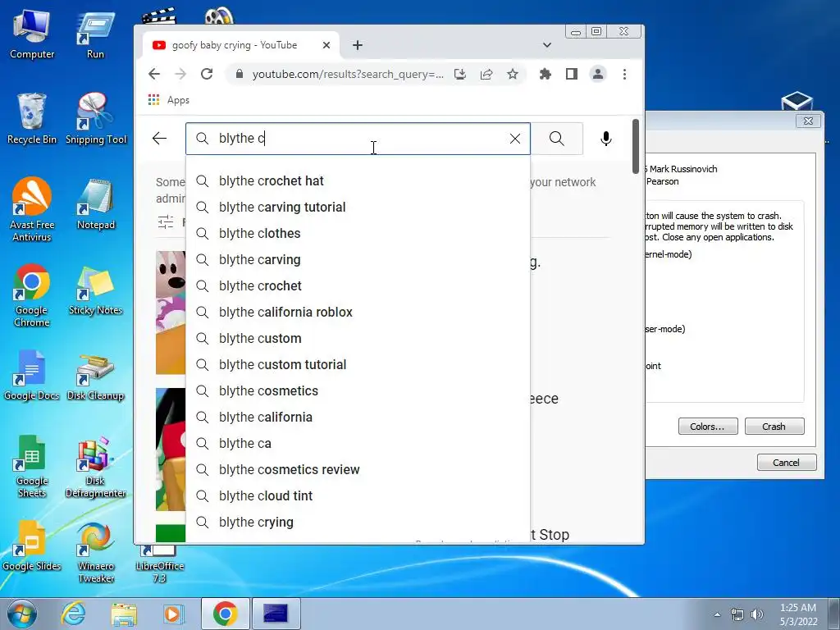Click the share page icon

coord(486,74)
